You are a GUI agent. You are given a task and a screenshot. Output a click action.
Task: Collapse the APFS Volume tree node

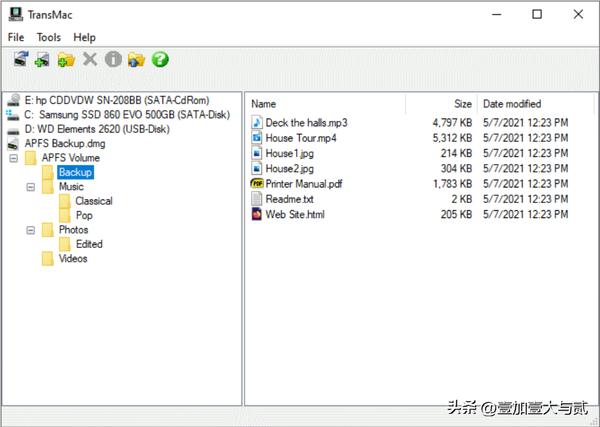point(13,158)
